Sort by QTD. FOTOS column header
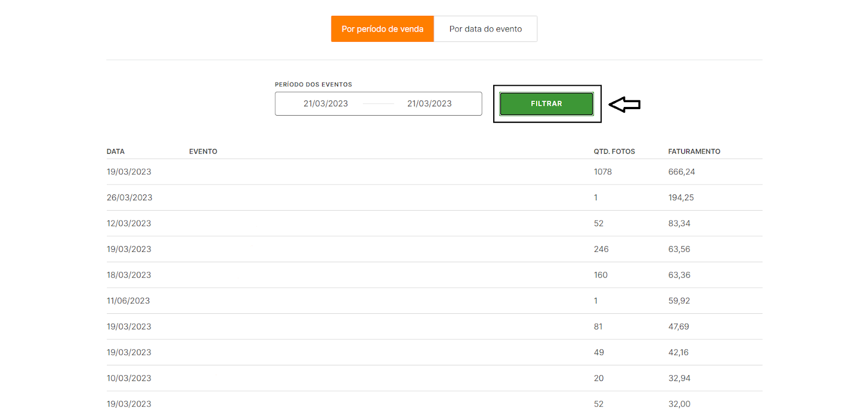Image resolution: width=868 pixels, height=411 pixels. [614, 151]
